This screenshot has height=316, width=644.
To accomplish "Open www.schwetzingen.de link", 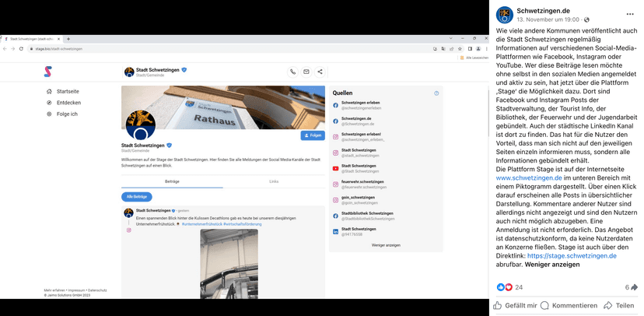I will click(529, 178).
